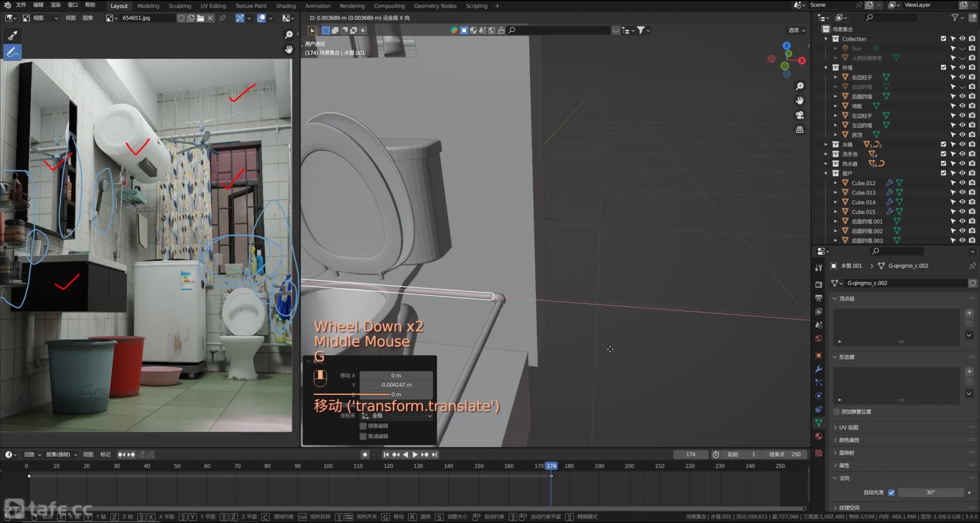The height and width of the screenshot is (523, 980).
Task: Open the View Layer properties tab
Action: point(819,311)
